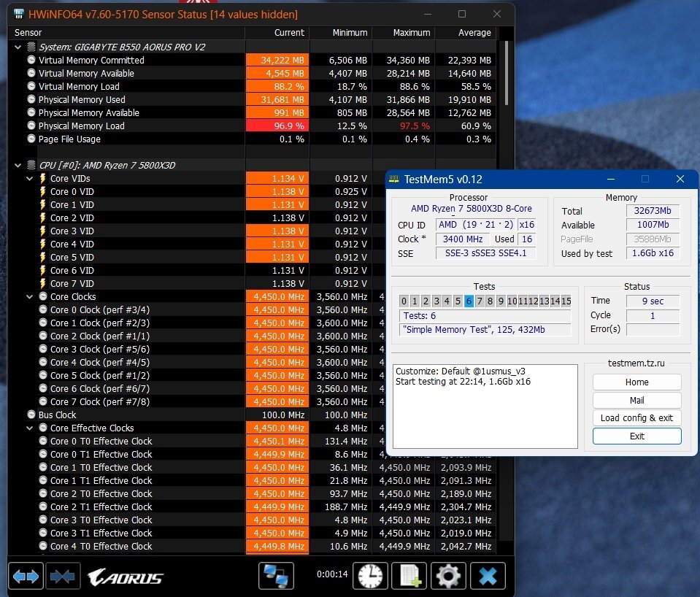The image size is (700, 597).
Task: Click the Maximum column header
Action: pos(404,33)
